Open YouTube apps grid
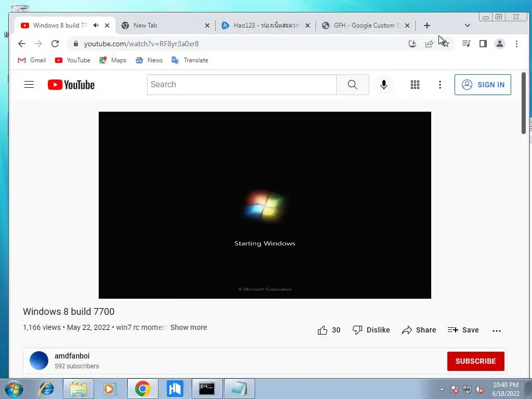This screenshot has width=532, height=399. (415, 85)
